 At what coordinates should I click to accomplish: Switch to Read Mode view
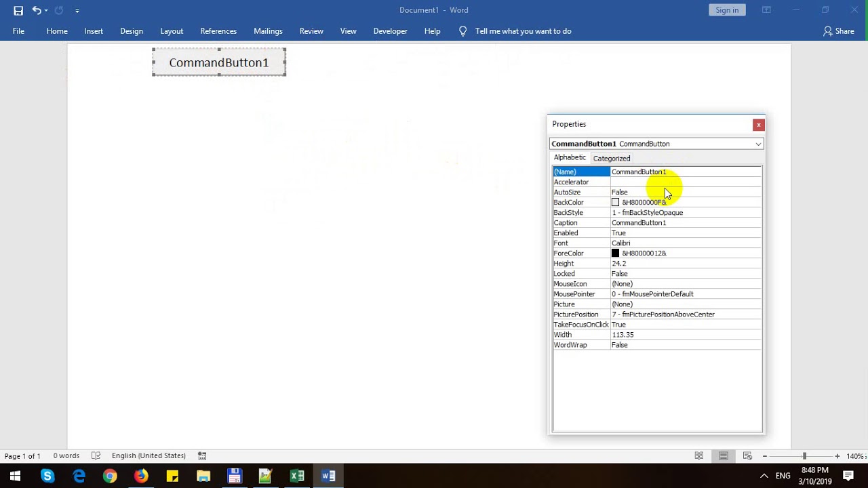click(x=699, y=456)
